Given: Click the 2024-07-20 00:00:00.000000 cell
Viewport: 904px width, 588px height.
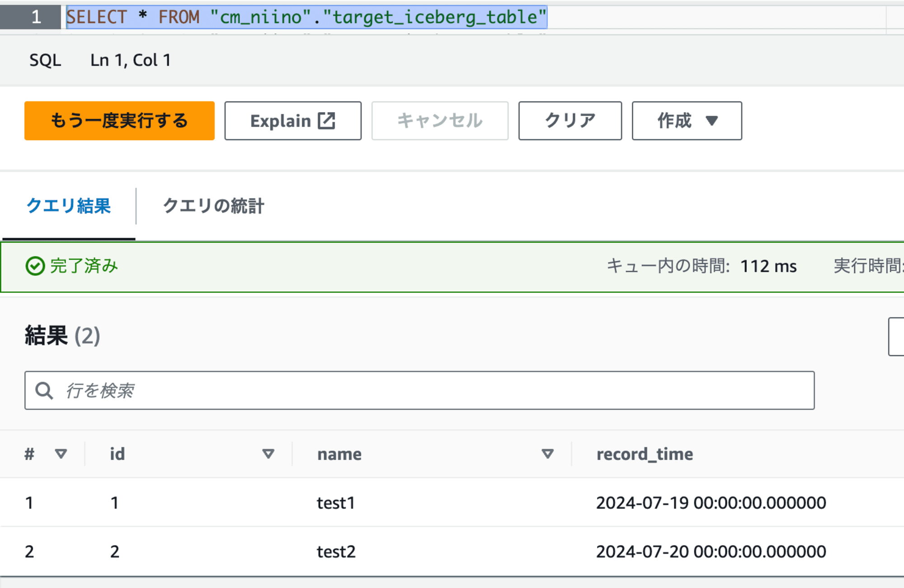Looking at the screenshot, I should 711,551.
